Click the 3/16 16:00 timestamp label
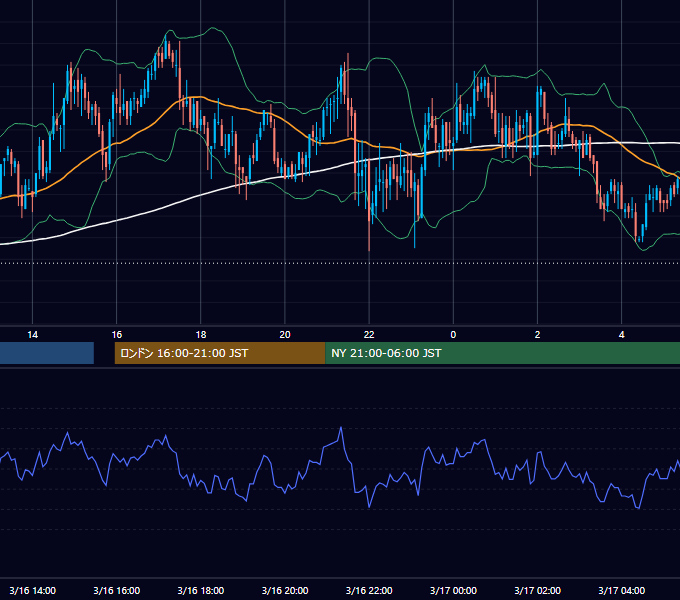This screenshot has width=680, height=600. coord(117,590)
